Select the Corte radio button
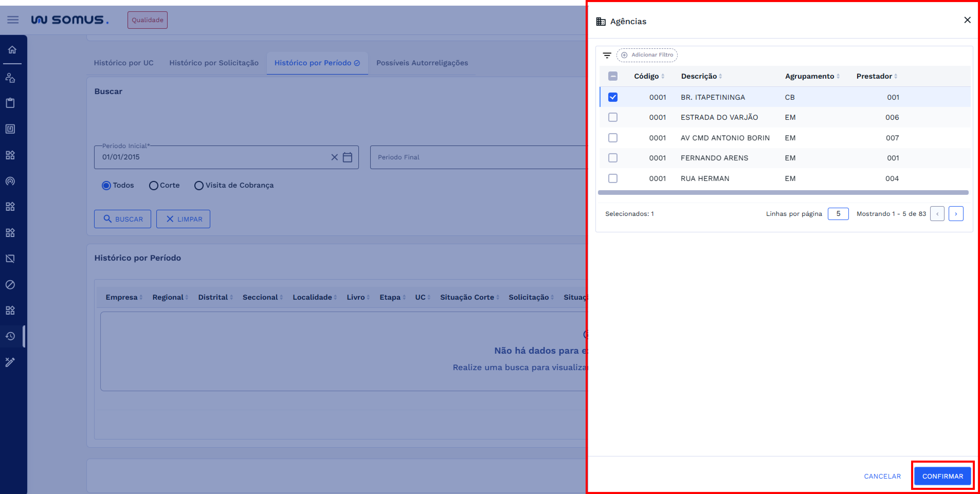 (153, 186)
